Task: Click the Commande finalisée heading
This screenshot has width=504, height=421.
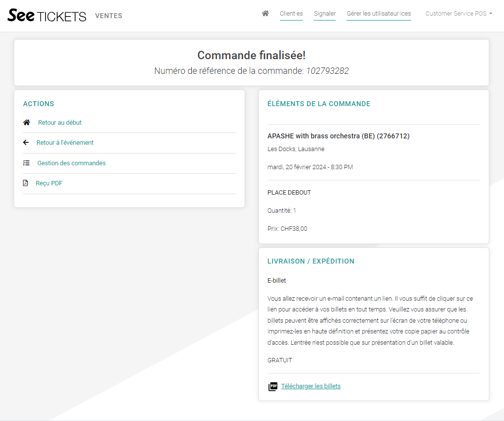Action: coord(252,55)
